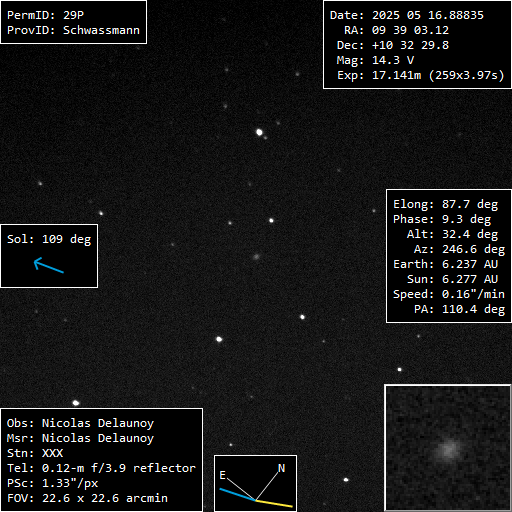
Task: Click the FOV: 22.6 x 22.6 arcmin line
Action: 87,498
